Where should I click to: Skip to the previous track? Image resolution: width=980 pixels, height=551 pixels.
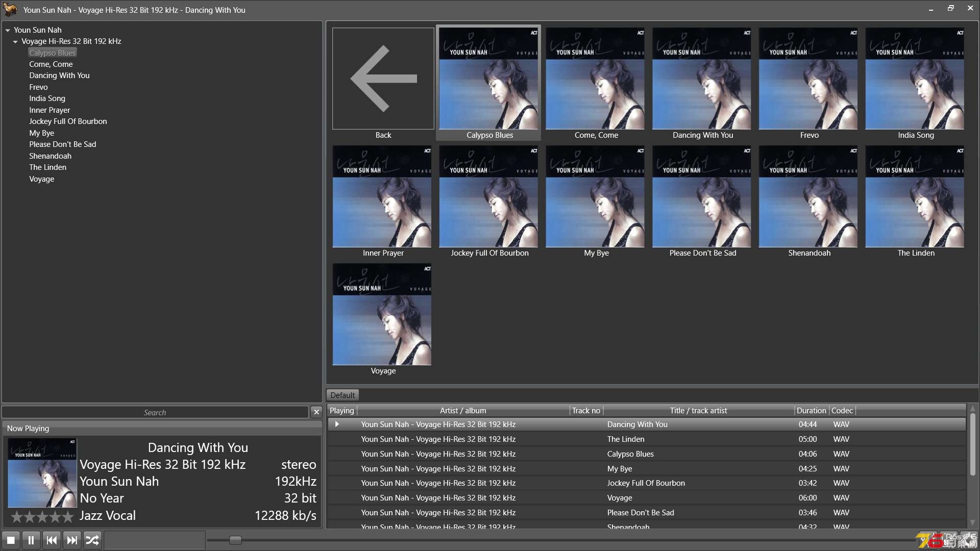click(52, 540)
